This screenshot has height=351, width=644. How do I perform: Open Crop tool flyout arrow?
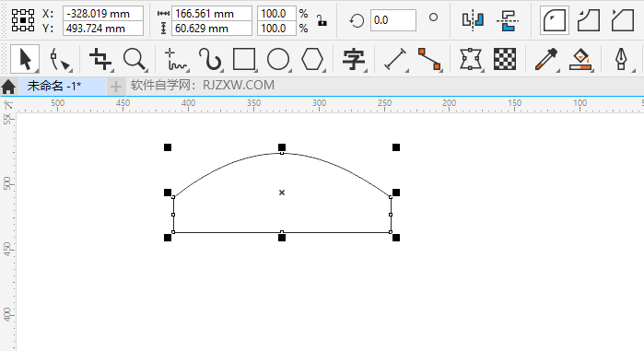pyautogui.click(x=112, y=71)
